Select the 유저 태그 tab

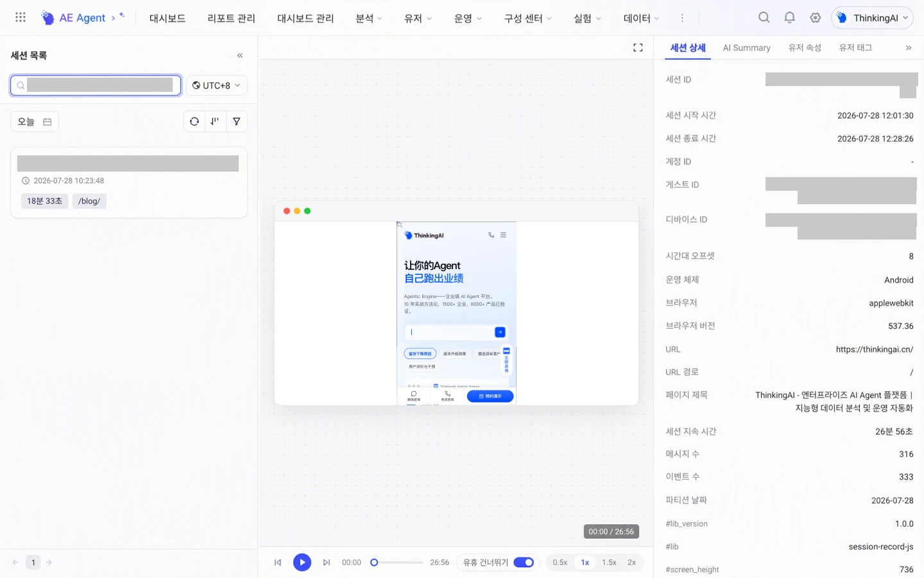coord(855,48)
